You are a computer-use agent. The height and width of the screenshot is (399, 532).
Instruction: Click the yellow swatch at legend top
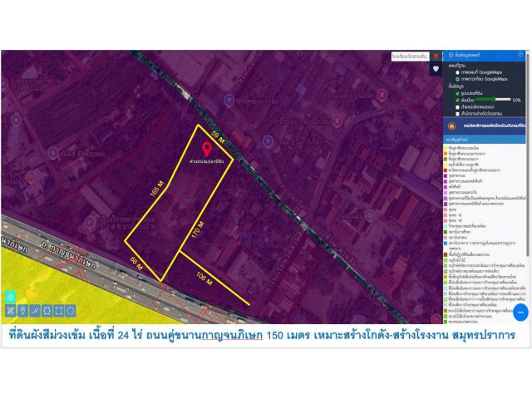[446, 148]
